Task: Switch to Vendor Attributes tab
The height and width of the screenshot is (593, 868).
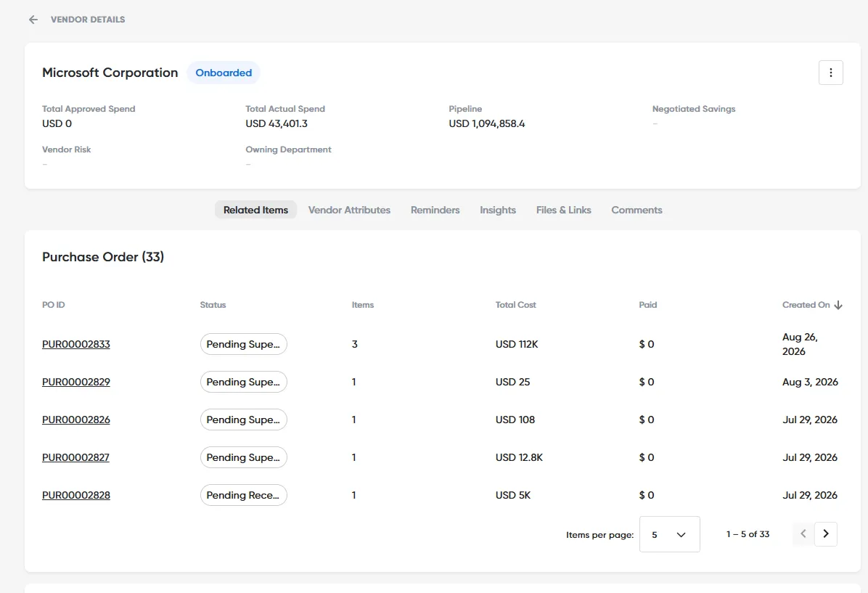Action: point(349,210)
